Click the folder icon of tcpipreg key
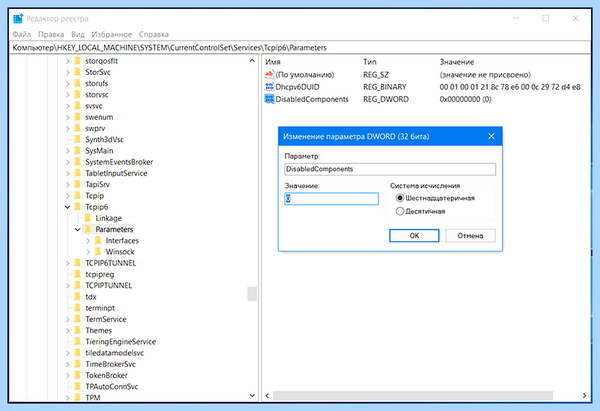Screen dimensions: 600x411 78,274
